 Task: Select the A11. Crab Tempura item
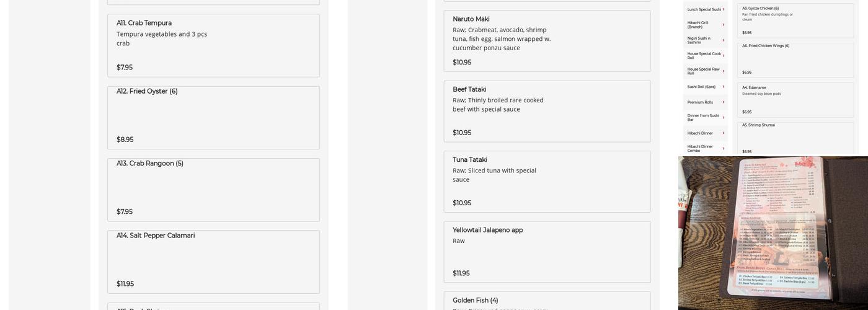213,45
